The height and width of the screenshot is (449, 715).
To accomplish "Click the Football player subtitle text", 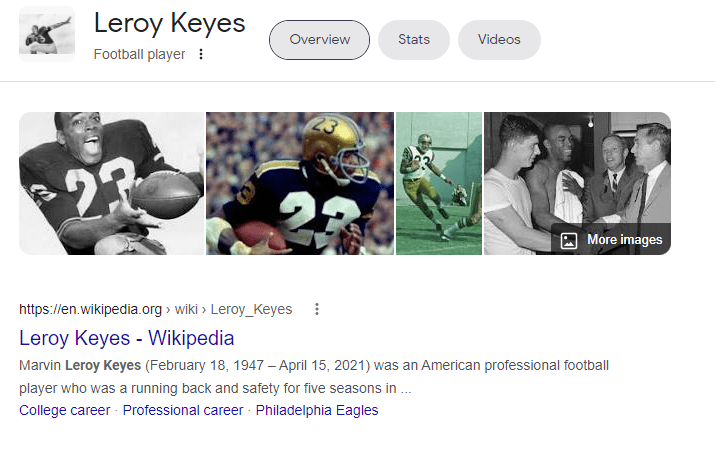I will [139, 54].
